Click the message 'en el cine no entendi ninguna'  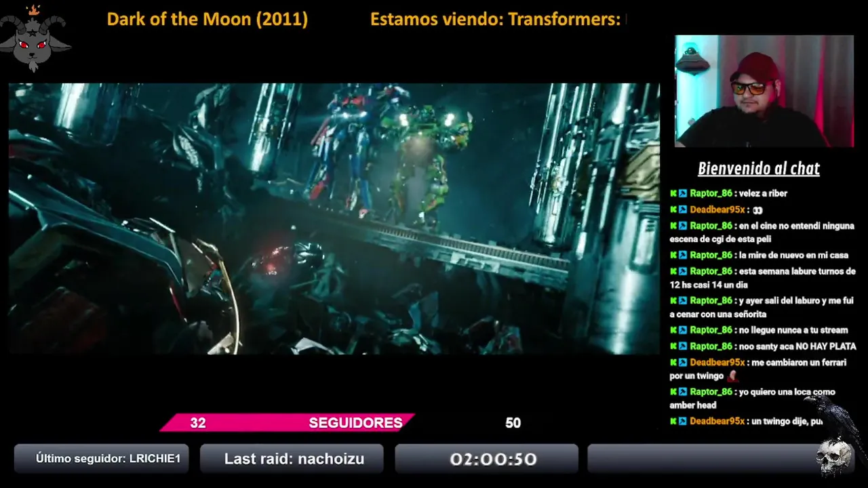762,232
